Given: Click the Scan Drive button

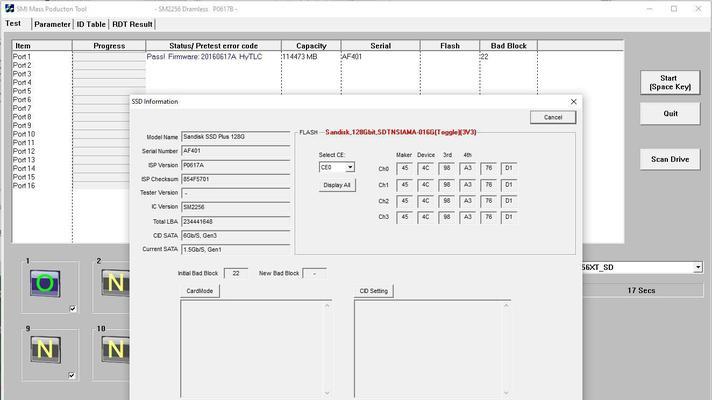Looking at the screenshot, I should (670, 159).
